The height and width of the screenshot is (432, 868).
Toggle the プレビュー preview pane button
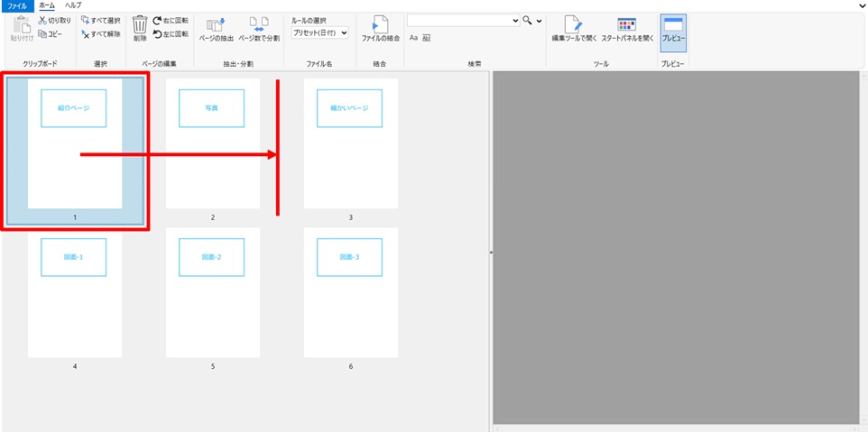[x=673, y=28]
